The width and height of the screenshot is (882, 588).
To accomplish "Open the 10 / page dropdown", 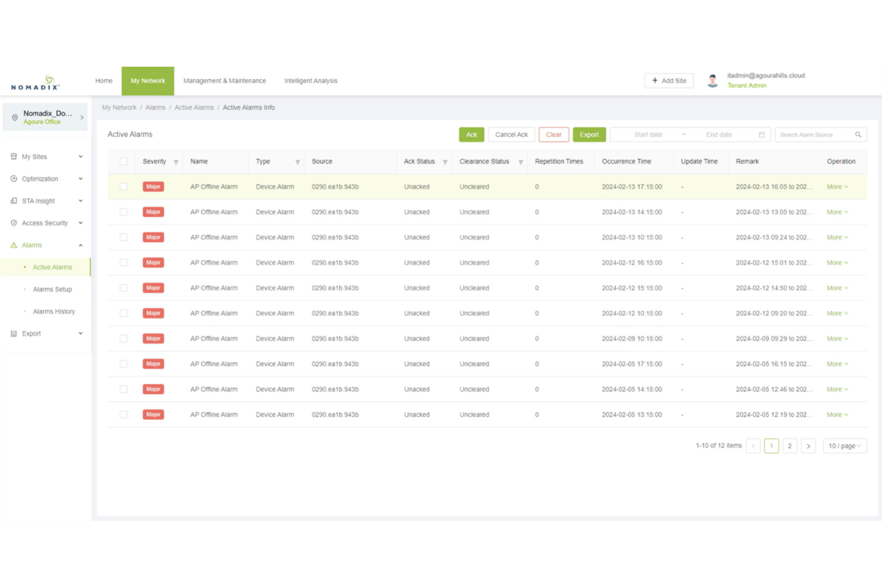I will click(844, 446).
